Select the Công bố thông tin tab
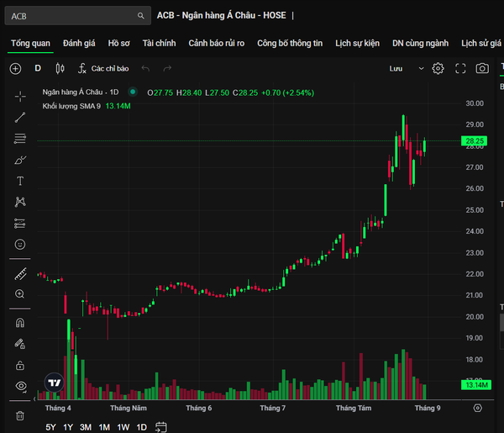504x433 pixels. (290, 43)
